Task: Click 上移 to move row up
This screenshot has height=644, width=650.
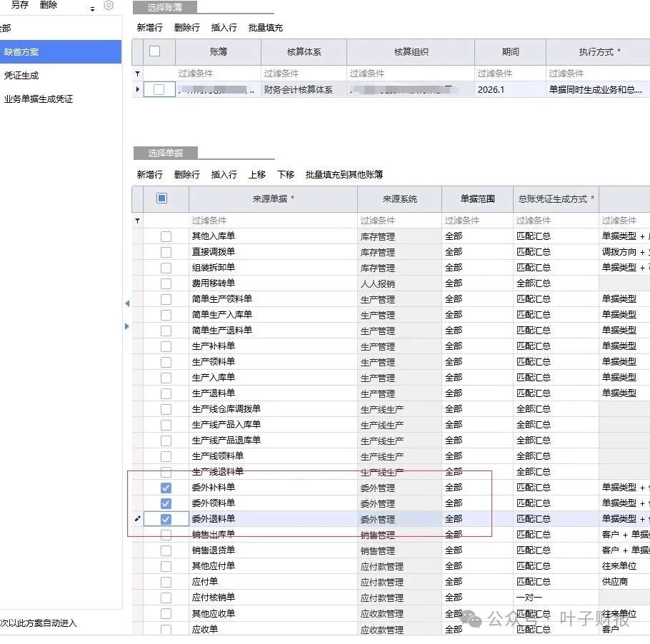Action: coord(257,175)
